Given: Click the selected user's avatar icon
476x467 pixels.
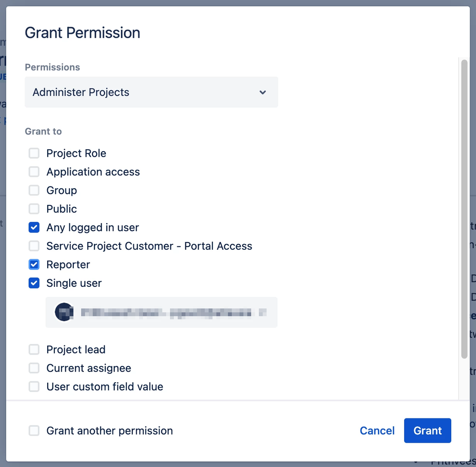Looking at the screenshot, I should tap(64, 312).
